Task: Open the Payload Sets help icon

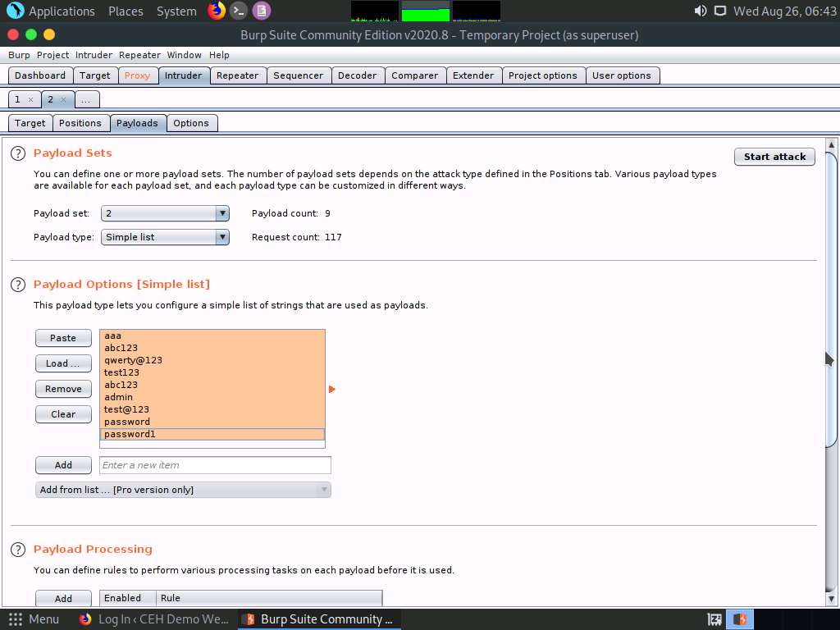Action: tap(19, 153)
